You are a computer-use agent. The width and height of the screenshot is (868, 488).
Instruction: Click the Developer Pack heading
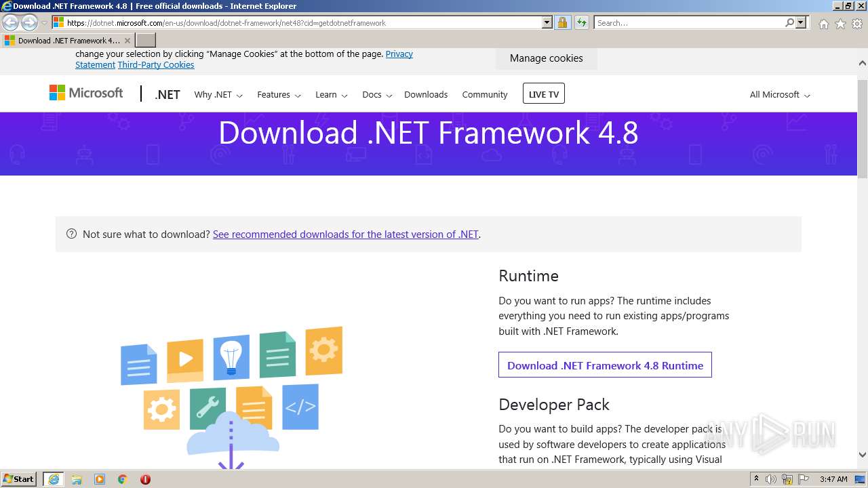click(554, 405)
